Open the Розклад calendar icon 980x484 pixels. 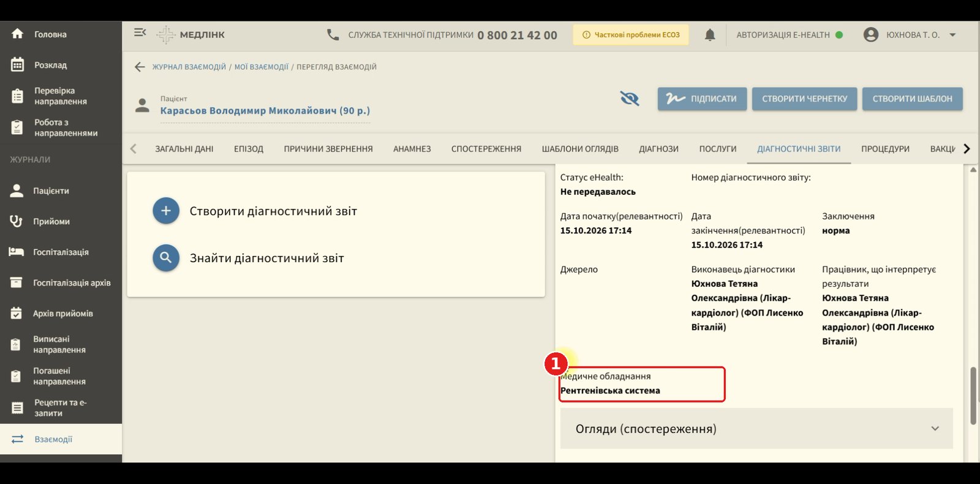coord(17,64)
